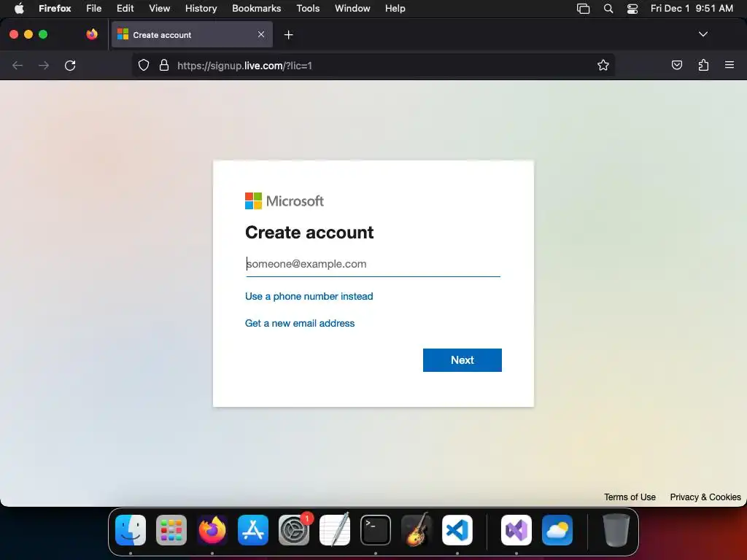Open TextEdit from the Dock
The image size is (747, 560).
coord(334,530)
